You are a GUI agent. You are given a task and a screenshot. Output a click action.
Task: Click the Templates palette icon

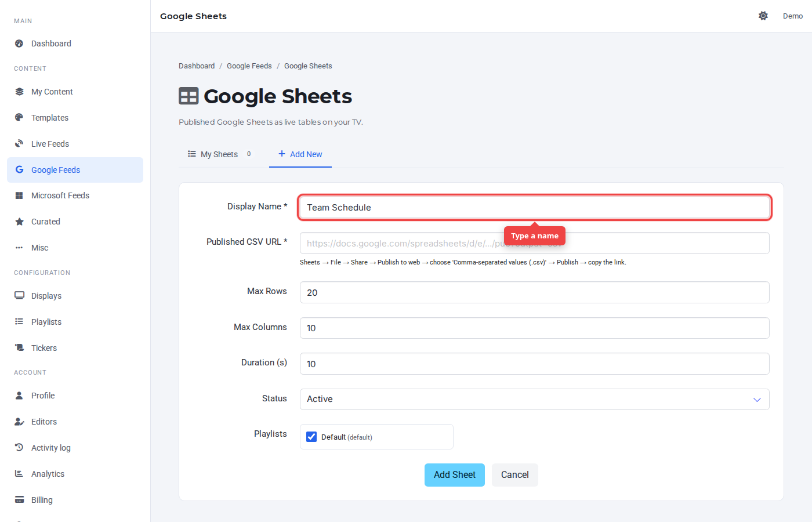(19, 118)
